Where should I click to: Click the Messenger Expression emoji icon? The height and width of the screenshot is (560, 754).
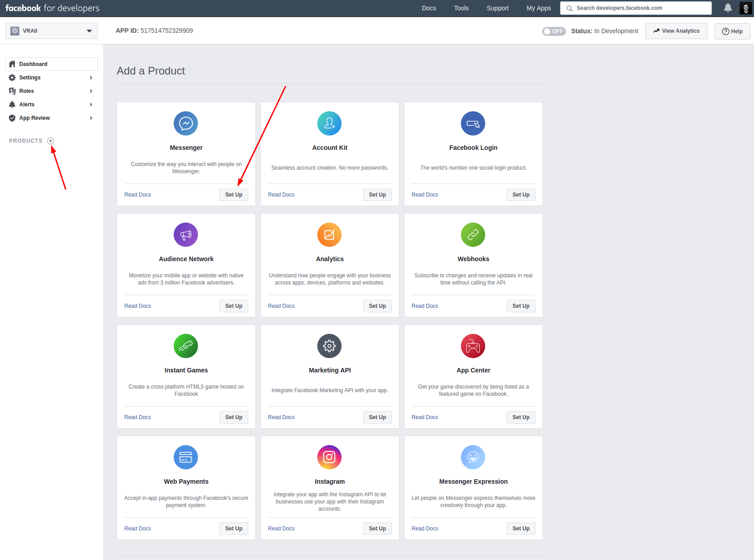(473, 457)
